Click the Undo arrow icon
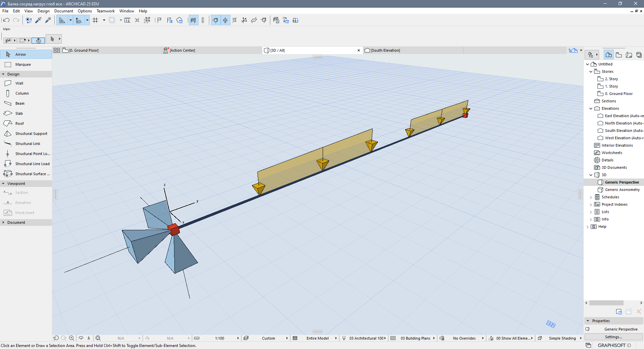This screenshot has height=349, width=644. tap(6, 20)
